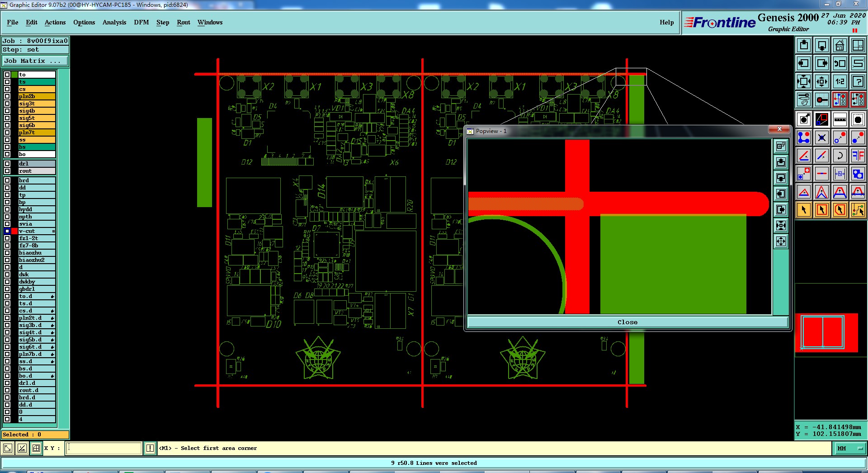Toggle the 'ts' layer checkbox

pyautogui.click(x=7, y=82)
